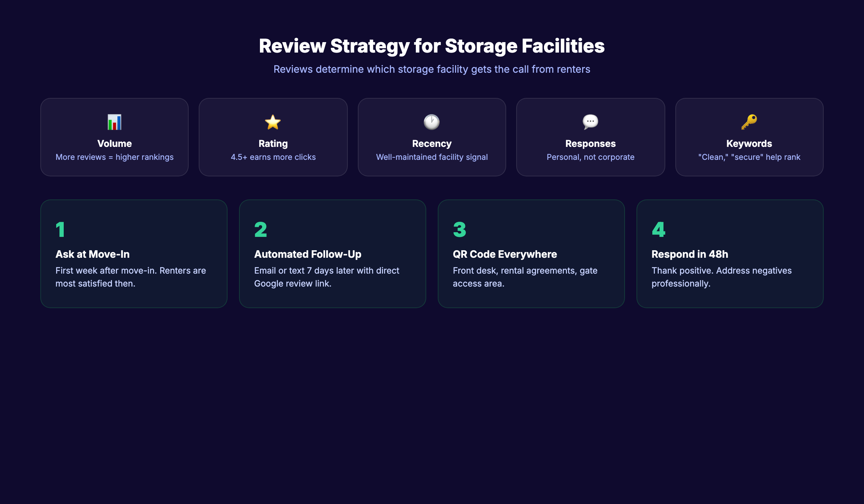Click the subtitle about renters calling facilities
864x504 pixels.
432,69
